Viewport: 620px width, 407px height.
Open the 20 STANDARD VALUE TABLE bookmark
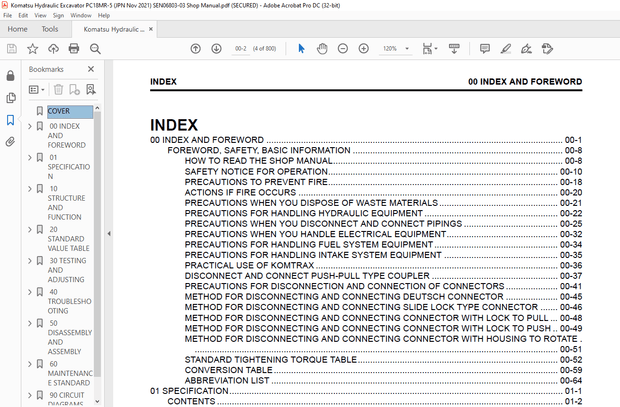[68, 239]
